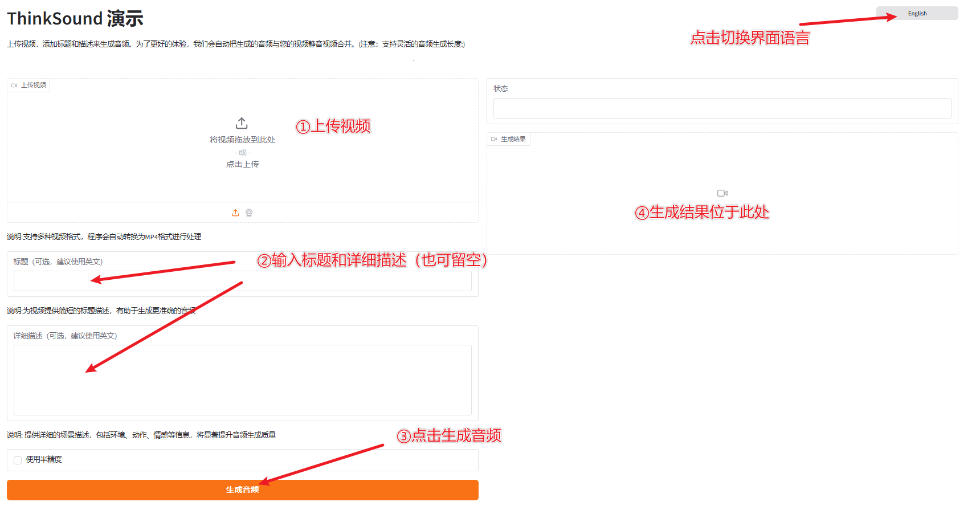Viewport: 980px width, 514px height.
Task: Click the note about 场景描述 improving audio quality
Action: coord(141,435)
